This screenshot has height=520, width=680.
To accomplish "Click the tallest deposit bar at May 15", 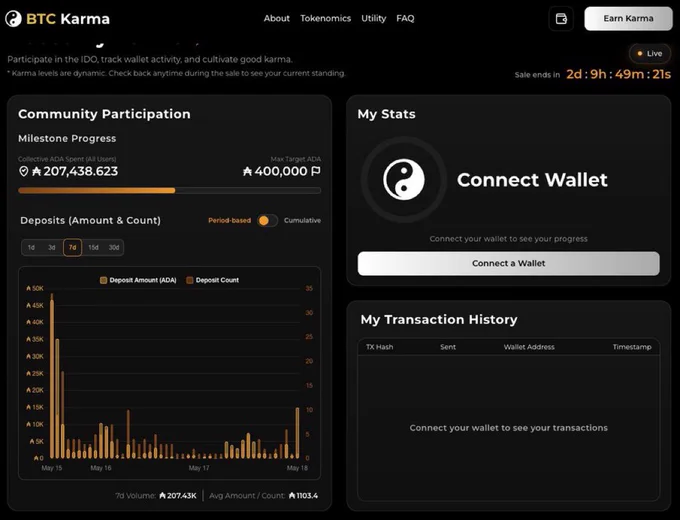I will coord(52,376).
